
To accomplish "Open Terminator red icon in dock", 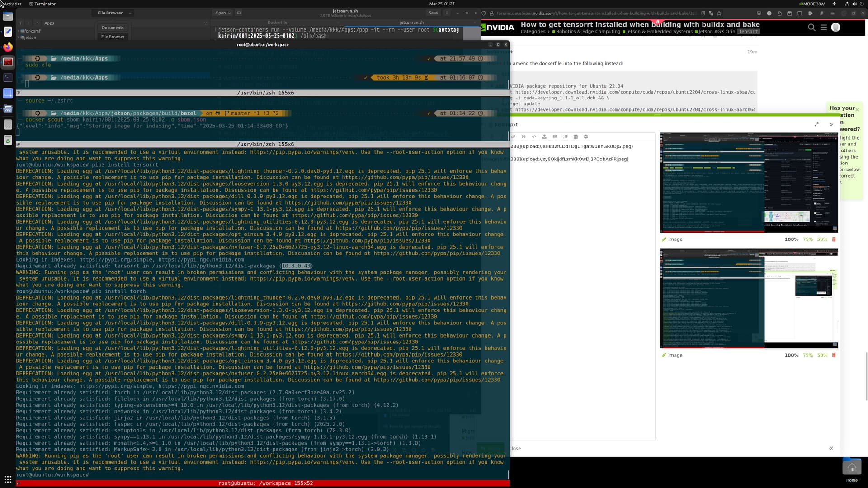I will (x=8, y=62).
